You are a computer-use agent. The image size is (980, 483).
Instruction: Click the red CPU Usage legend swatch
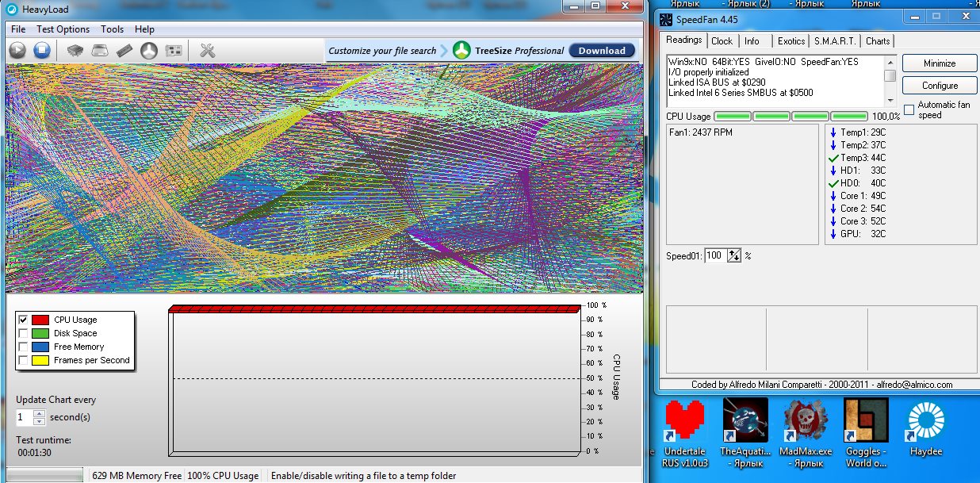click(x=40, y=320)
